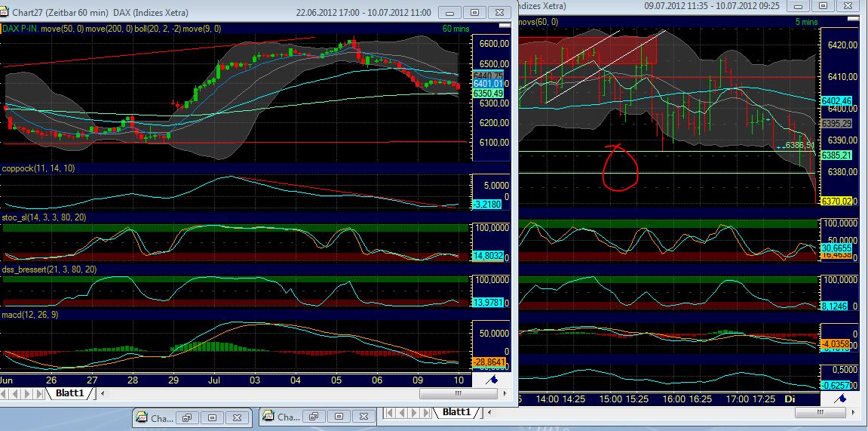Click the coppock(11, 14, 10) indicator label

tap(38, 168)
